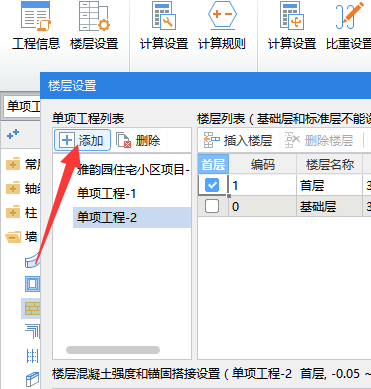Click the code cell with value 1
This screenshot has height=389, width=371.
coord(262,185)
